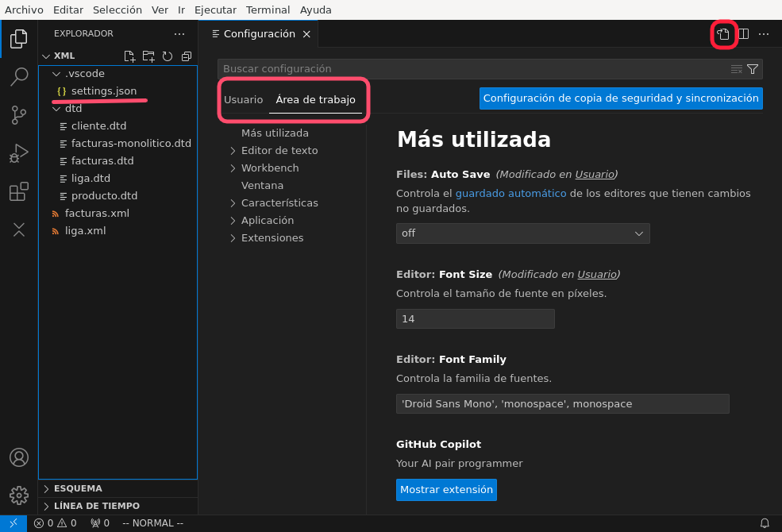Viewport: 782px width, 532px height.
Task: Click Mostrar extensión button
Action: click(446, 490)
